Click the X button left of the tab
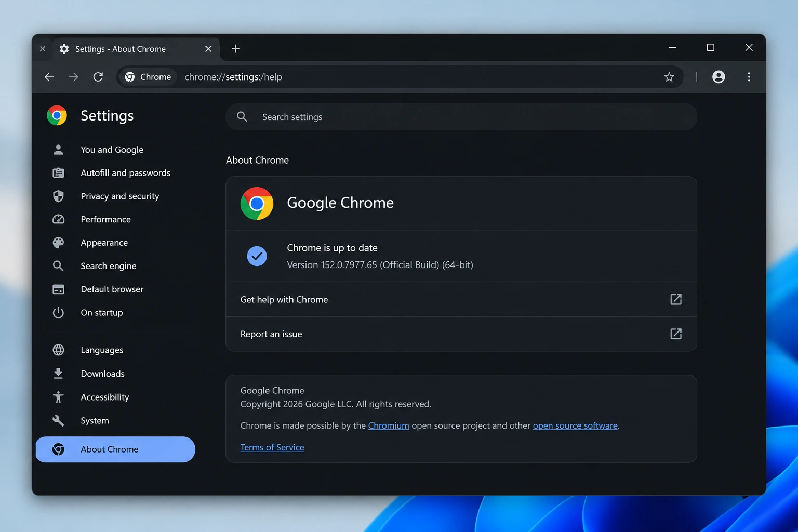Viewport: 798px width, 532px height. coord(43,49)
